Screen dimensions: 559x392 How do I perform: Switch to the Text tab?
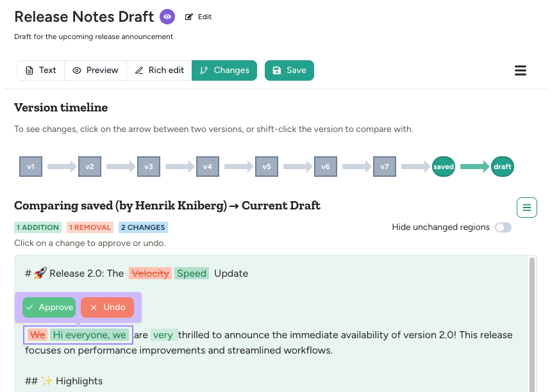[41, 70]
